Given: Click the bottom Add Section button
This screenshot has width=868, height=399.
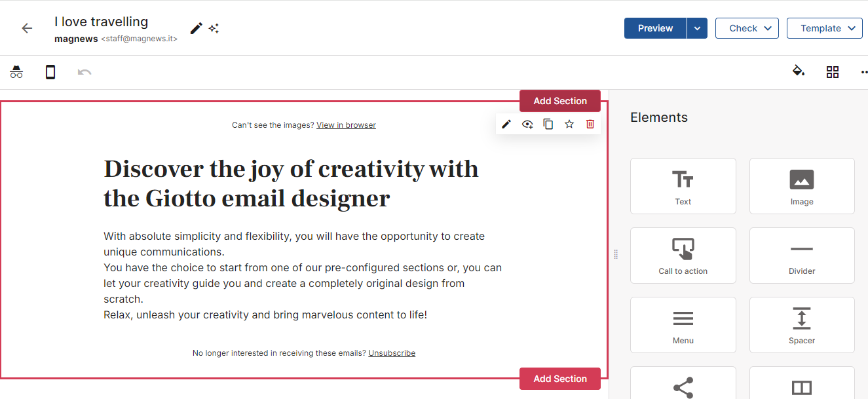Looking at the screenshot, I should click(560, 379).
